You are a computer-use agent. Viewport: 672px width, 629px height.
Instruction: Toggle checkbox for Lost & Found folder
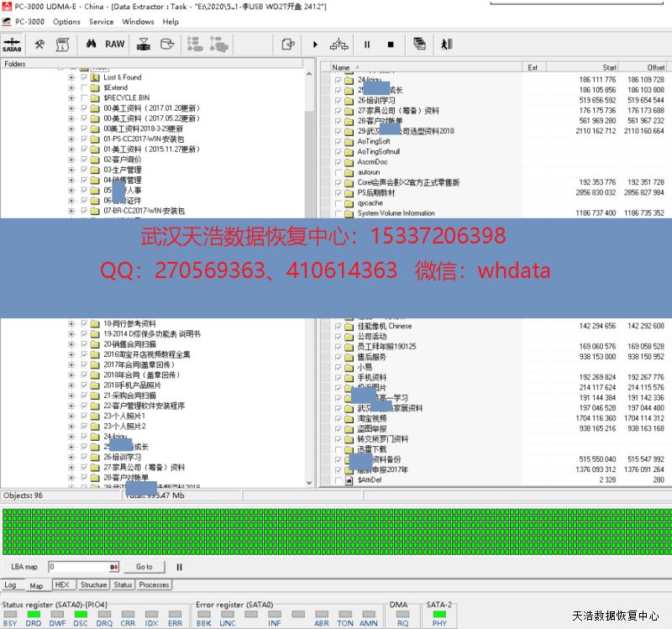[x=84, y=77]
